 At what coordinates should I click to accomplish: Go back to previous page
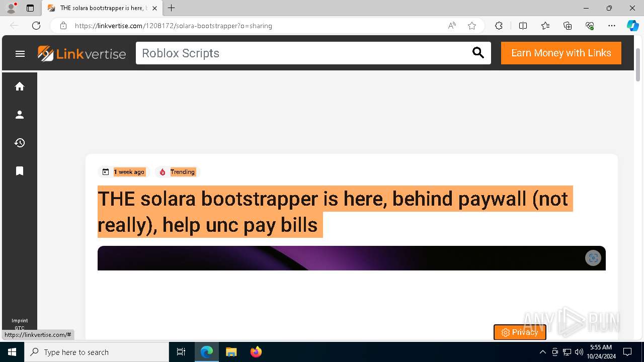click(14, 26)
